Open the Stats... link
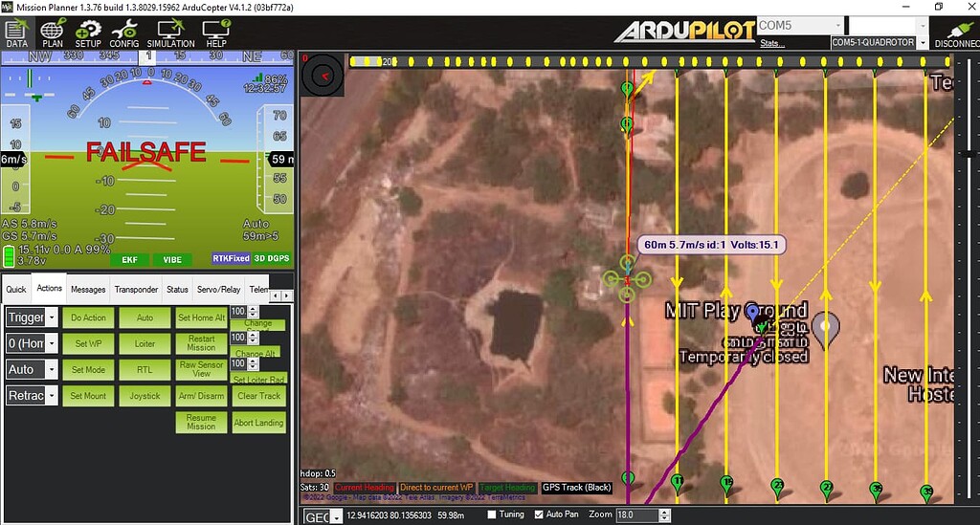This screenshot has height=525, width=980. [772, 43]
